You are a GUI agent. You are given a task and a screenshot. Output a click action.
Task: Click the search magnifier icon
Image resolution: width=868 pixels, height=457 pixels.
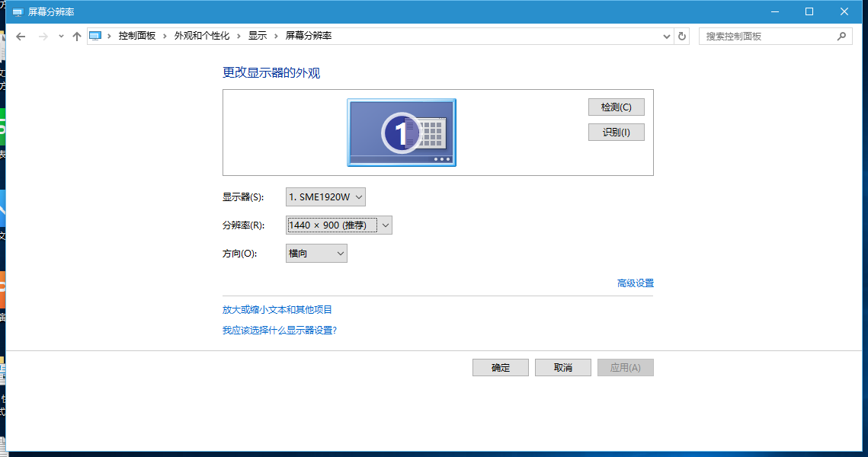click(841, 36)
